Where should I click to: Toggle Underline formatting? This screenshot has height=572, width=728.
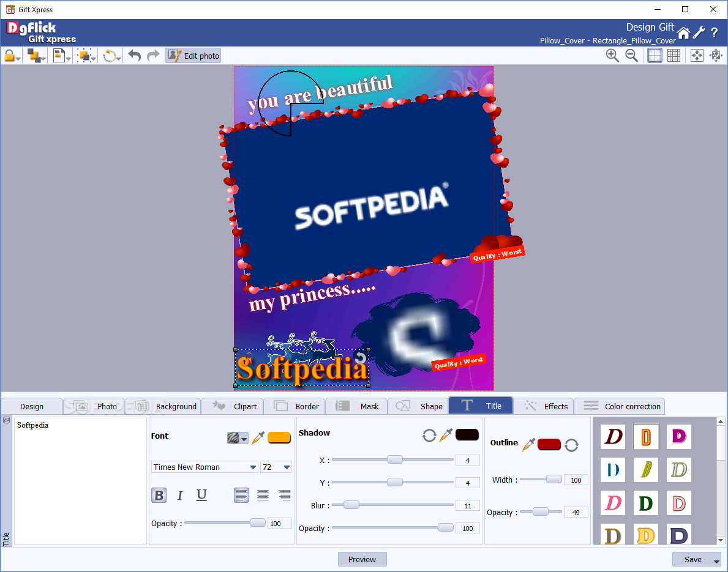pos(201,496)
